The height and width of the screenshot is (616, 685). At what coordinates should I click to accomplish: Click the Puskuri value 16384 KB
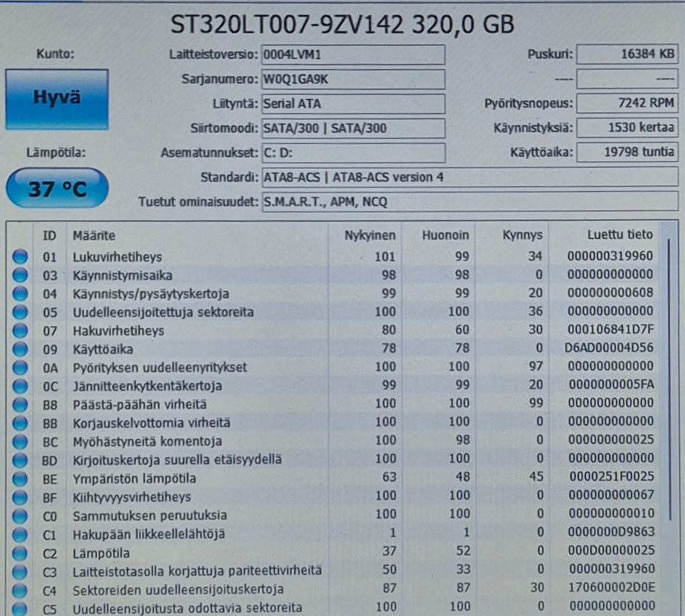coord(627,54)
